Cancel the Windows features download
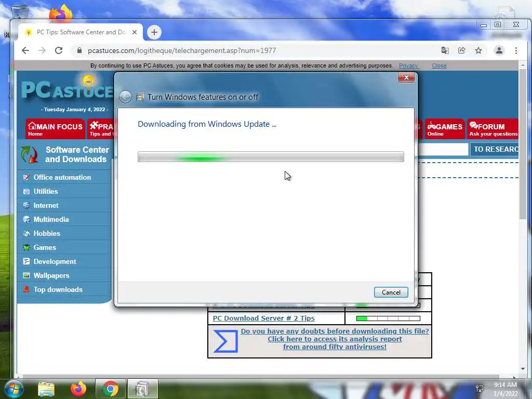Viewport: 532px width, 399px height. (x=391, y=292)
